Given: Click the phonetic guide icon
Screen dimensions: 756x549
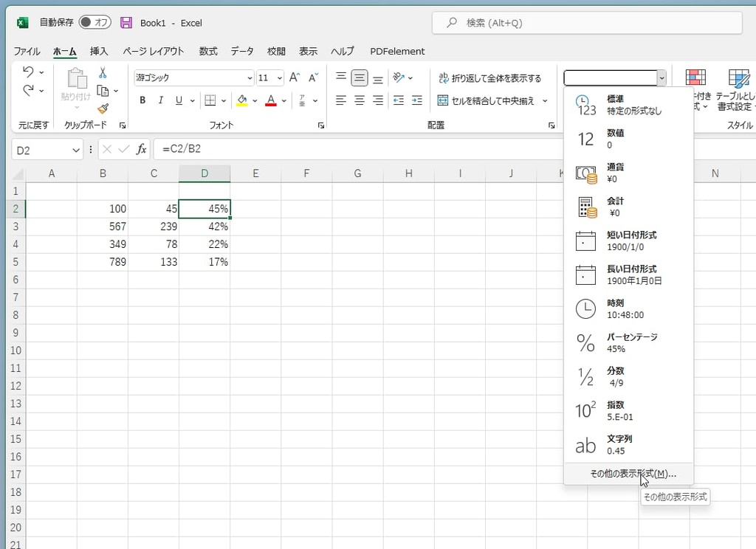Looking at the screenshot, I should [x=302, y=100].
